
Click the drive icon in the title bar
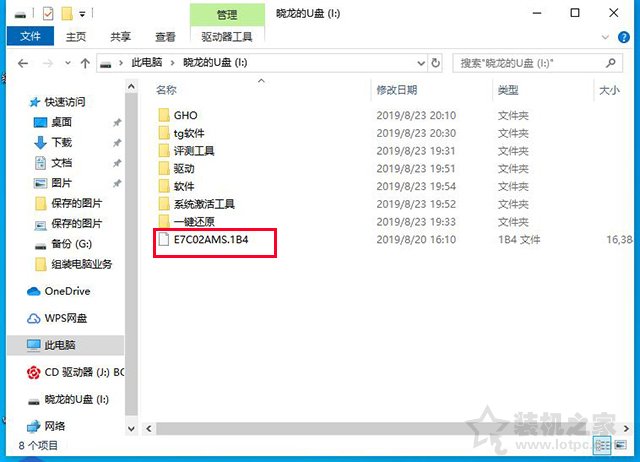(20, 16)
